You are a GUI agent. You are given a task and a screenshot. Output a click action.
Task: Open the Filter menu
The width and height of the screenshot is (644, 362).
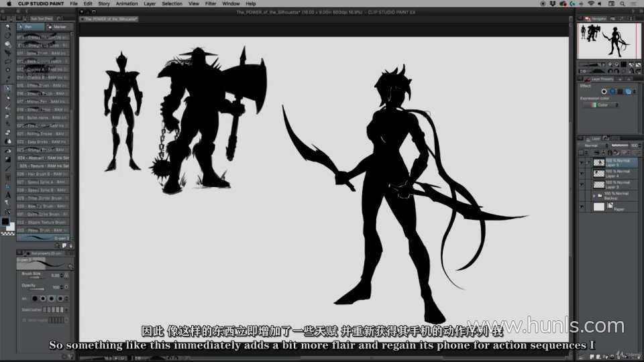click(211, 3)
